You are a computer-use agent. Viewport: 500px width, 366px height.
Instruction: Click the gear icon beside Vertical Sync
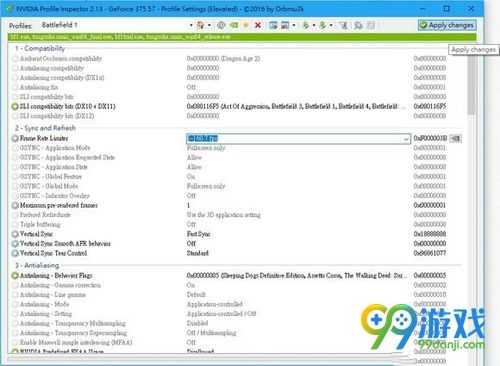pos(15,234)
